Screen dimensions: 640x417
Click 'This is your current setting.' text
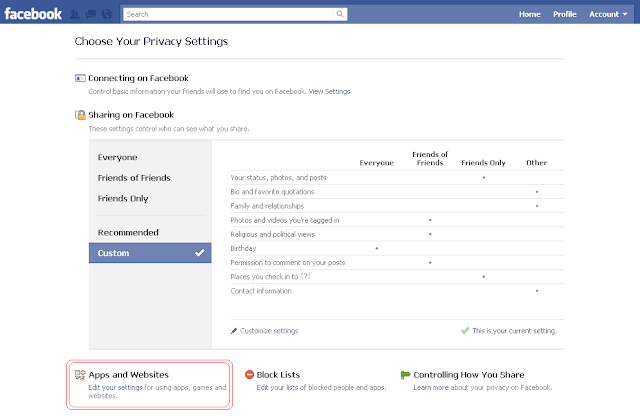tap(514, 331)
